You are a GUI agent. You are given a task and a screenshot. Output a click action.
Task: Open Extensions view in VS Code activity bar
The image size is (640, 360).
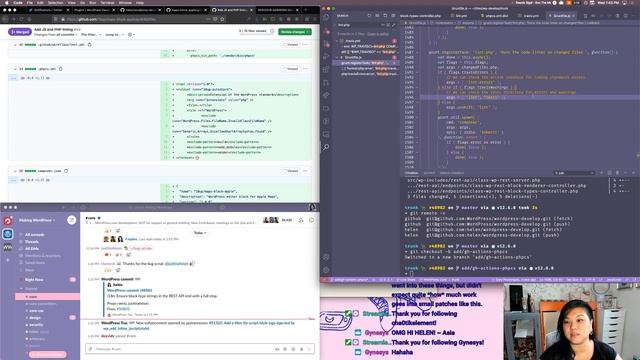click(x=326, y=69)
